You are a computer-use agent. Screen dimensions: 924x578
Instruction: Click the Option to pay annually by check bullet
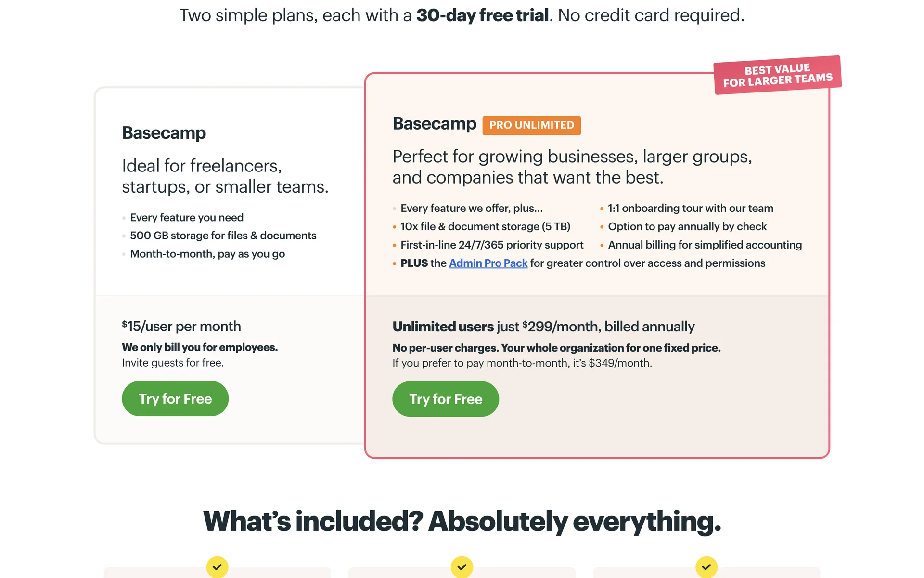coord(687,226)
